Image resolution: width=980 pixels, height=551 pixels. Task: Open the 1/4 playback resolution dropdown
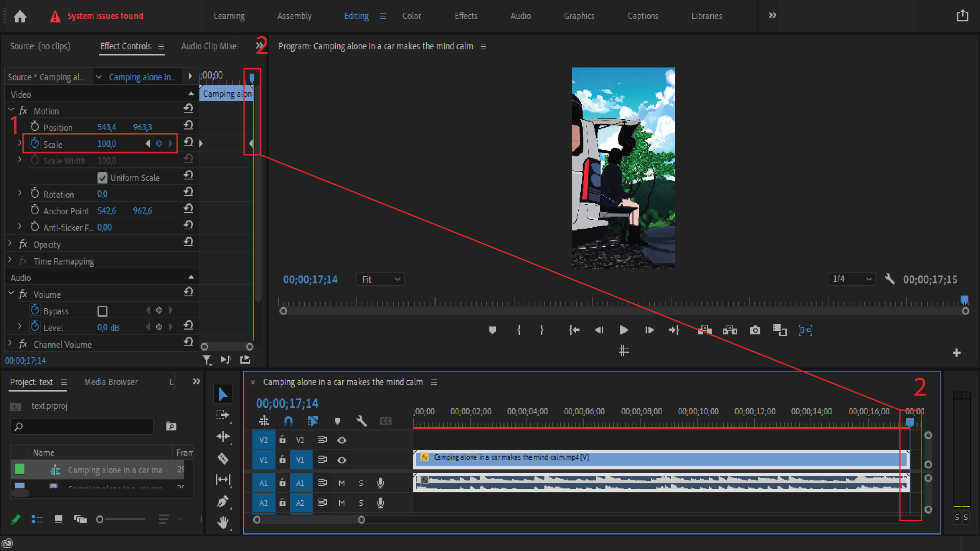pos(851,279)
